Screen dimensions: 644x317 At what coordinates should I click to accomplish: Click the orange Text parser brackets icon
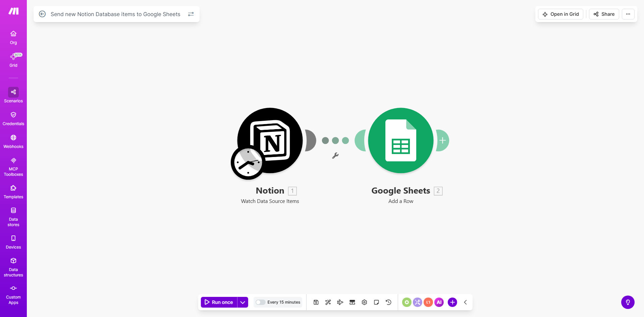tap(428, 302)
